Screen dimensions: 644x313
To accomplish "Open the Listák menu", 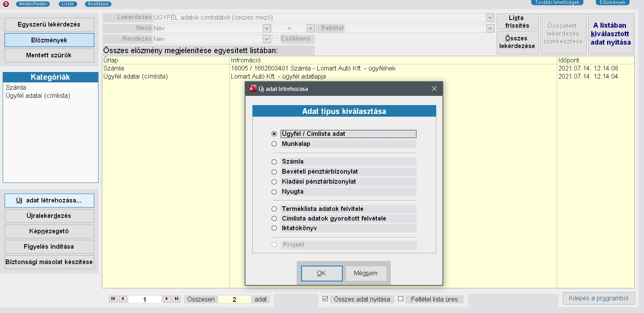I will point(68,4).
